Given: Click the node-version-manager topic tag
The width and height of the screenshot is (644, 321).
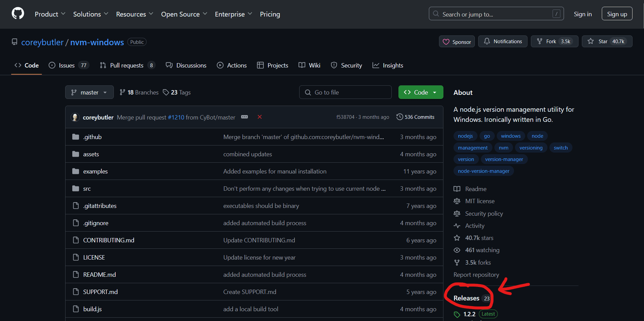Looking at the screenshot, I should pyautogui.click(x=484, y=171).
